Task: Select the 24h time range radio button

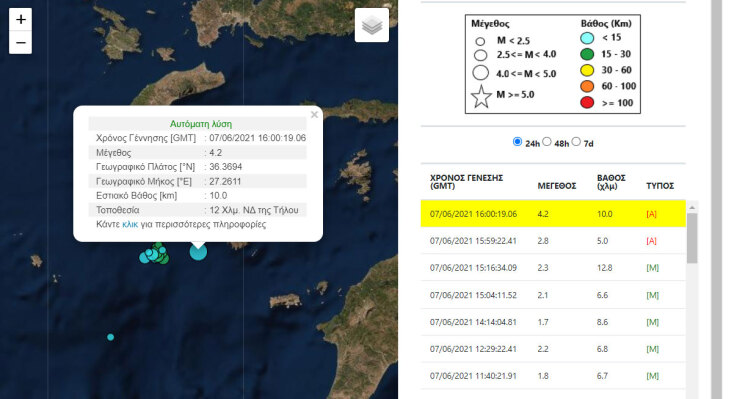Action: 517,141
